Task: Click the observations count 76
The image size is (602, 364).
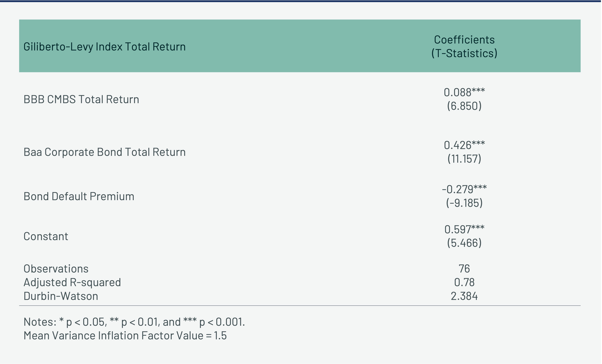Action: pos(464,269)
